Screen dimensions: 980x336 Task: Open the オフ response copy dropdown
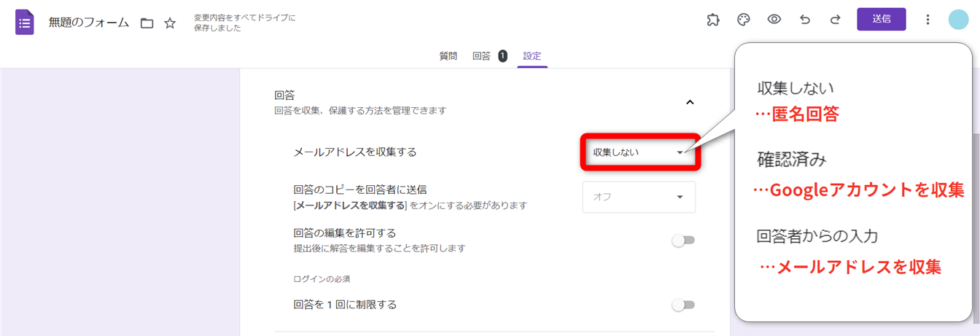tap(639, 197)
